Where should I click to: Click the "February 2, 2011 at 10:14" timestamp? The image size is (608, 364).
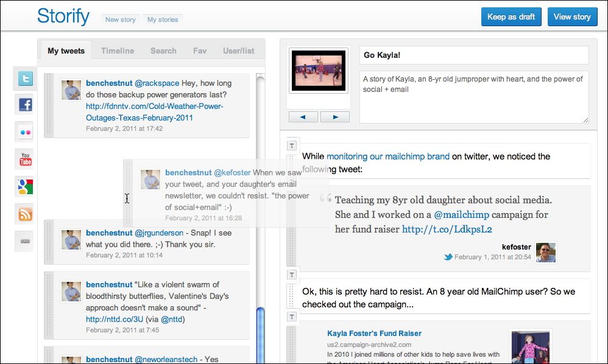[x=124, y=255]
